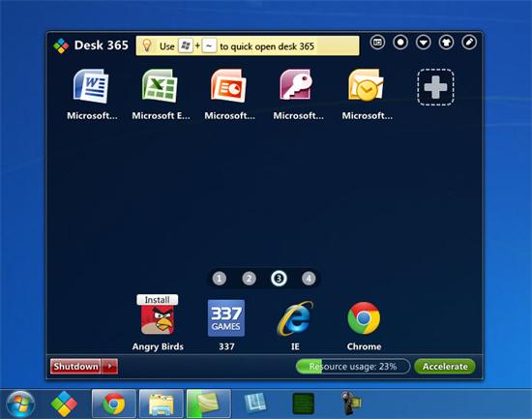Viewport: 532px width, 419px height.
Task: Open Chrome from the Windows taskbar
Action: (114, 404)
